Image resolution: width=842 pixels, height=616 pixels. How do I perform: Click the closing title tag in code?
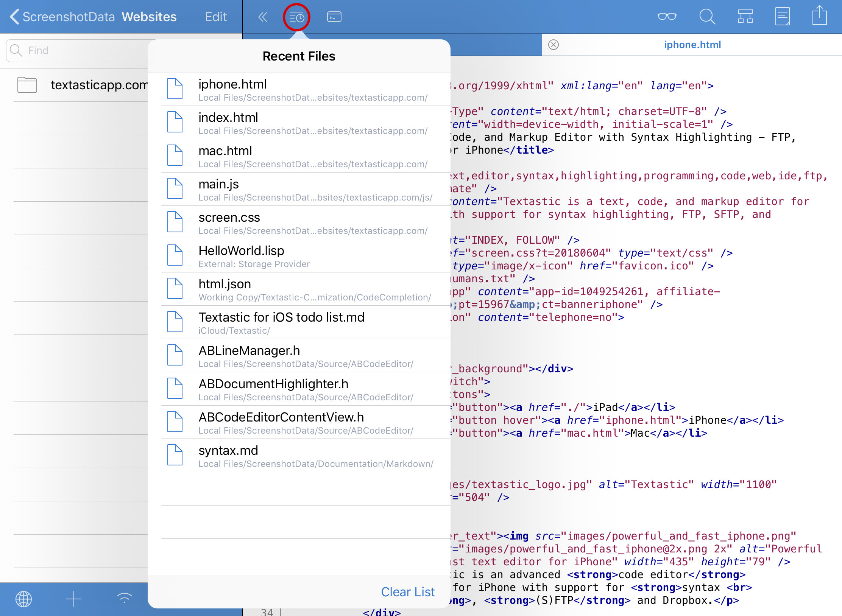[529, 150]
